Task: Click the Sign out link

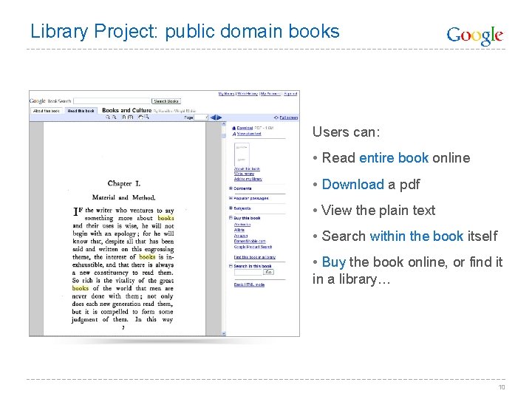Action: 290,94
